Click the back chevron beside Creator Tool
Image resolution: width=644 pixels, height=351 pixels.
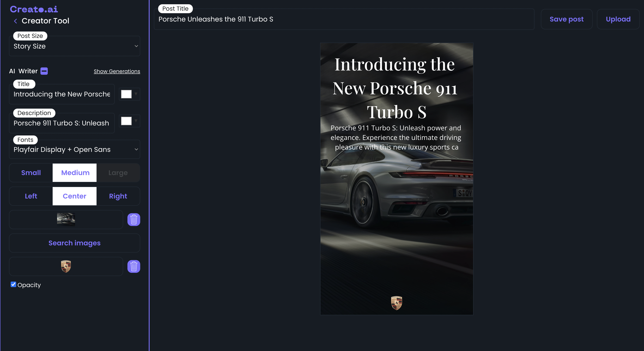(x=16, y=21)
